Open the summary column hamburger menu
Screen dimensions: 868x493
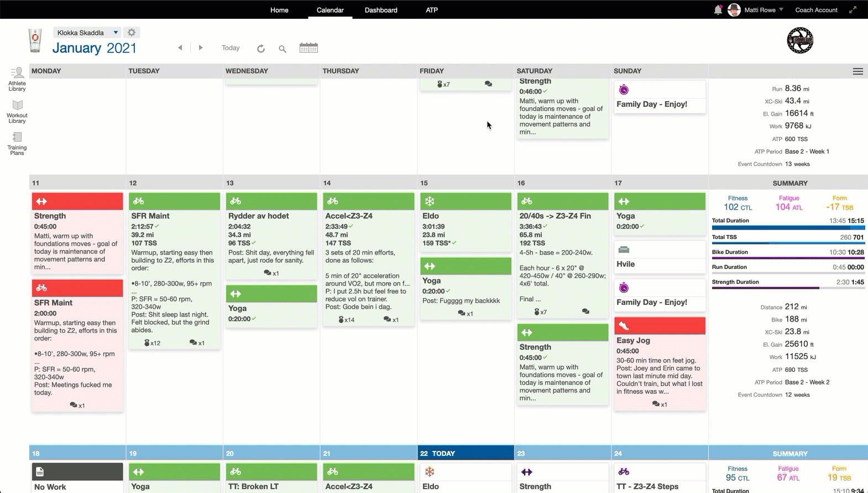click(857, 71)
